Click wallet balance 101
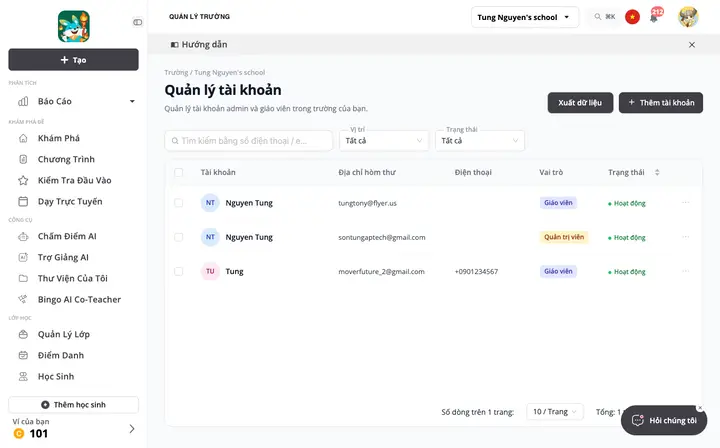The height and width of the screenshot is (448, 720). 39,434
